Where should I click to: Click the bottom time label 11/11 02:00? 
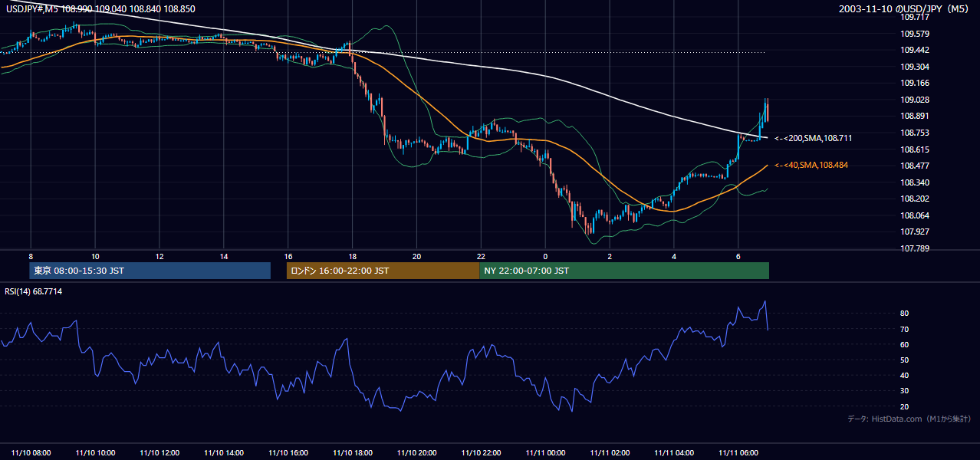coord(610,452)
